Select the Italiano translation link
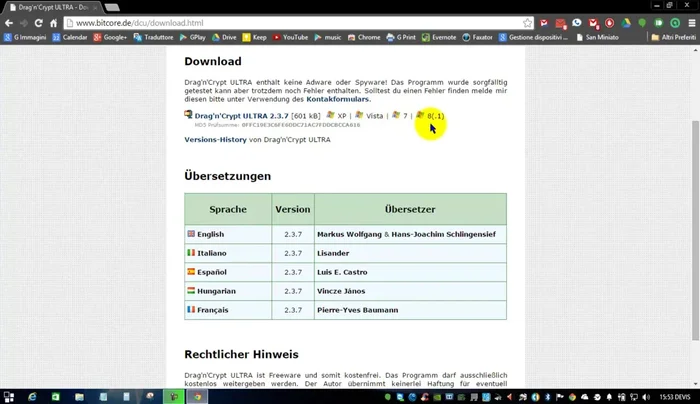This screenshot has width=700, height=404. coord(212,253)
